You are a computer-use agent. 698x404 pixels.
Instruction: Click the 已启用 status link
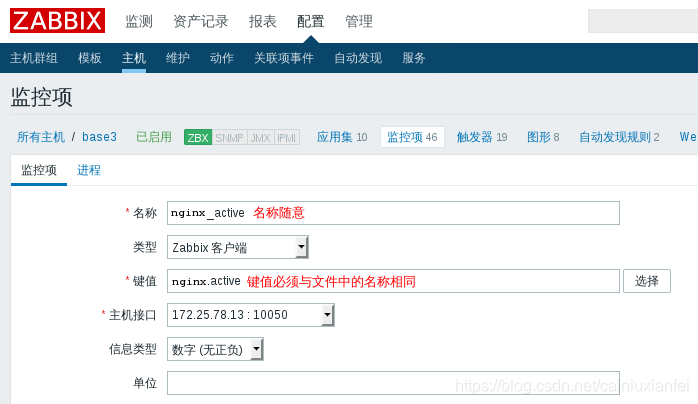(x=154, y=137)
